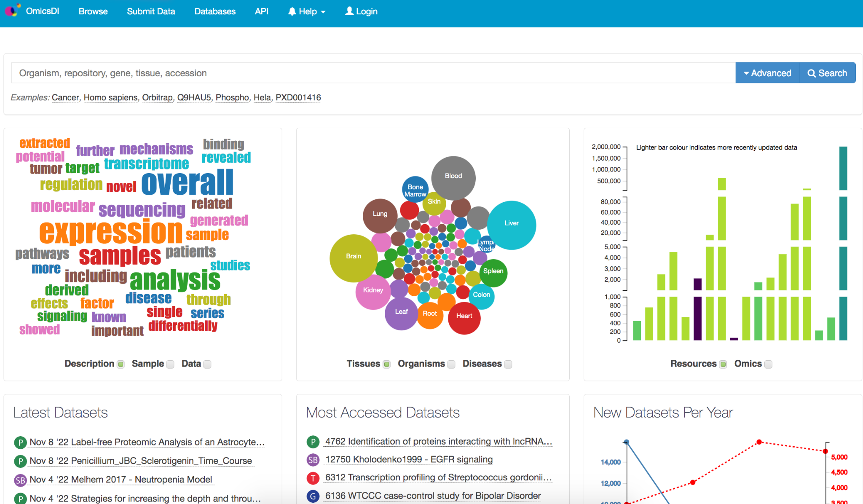Click the Homo sapiens example link
This screenshot has height=504, width=863.
(x=110, y=97)
